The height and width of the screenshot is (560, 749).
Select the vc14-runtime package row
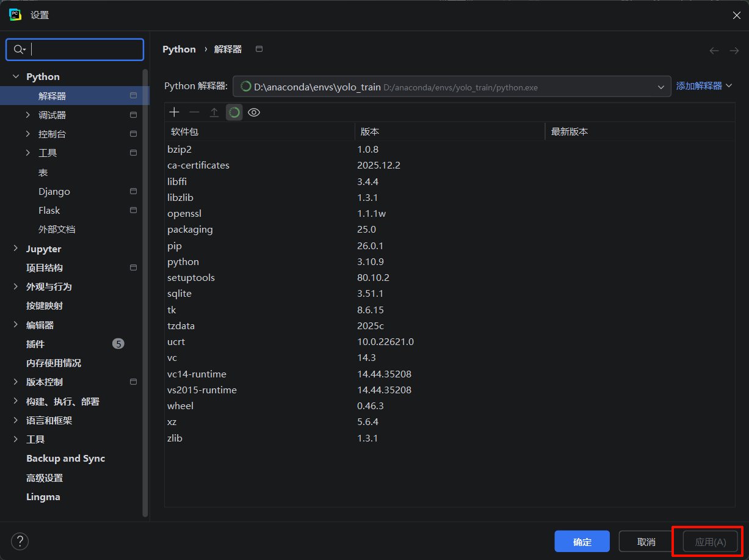(450, 374)
